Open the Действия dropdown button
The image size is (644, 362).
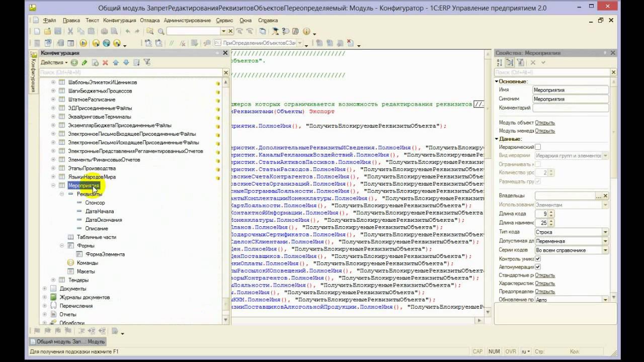pyautogui.click(x=54, y=62)
